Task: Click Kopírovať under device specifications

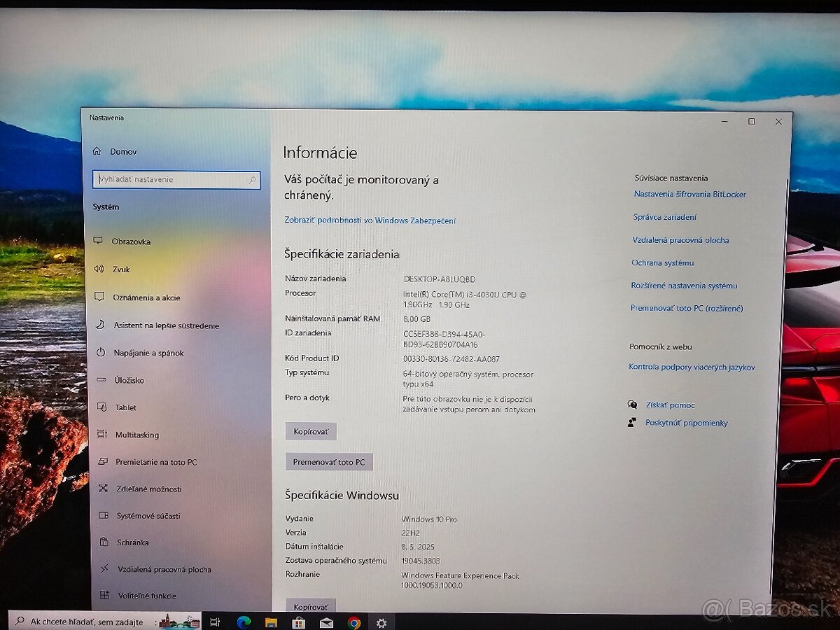Action: coord(311,431)
